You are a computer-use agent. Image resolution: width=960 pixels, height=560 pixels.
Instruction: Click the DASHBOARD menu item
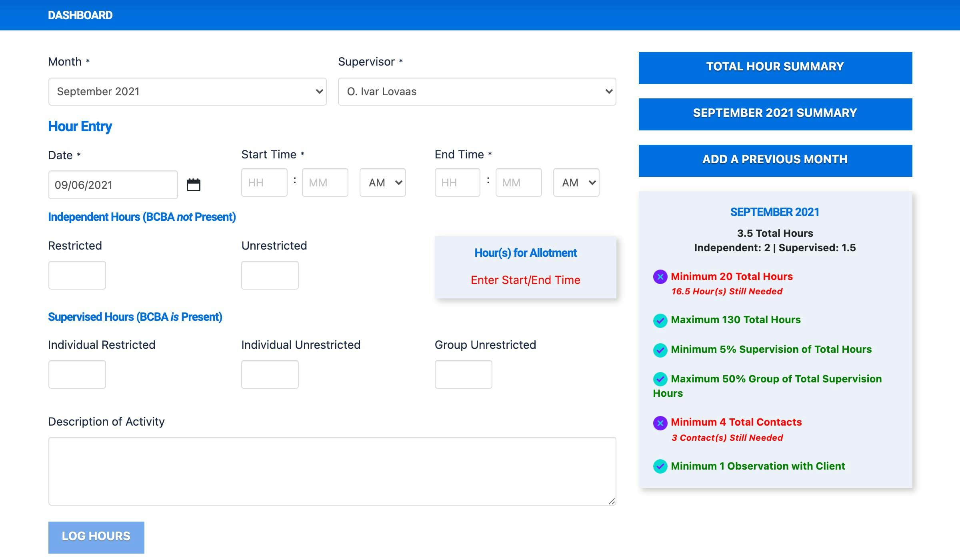80,15
